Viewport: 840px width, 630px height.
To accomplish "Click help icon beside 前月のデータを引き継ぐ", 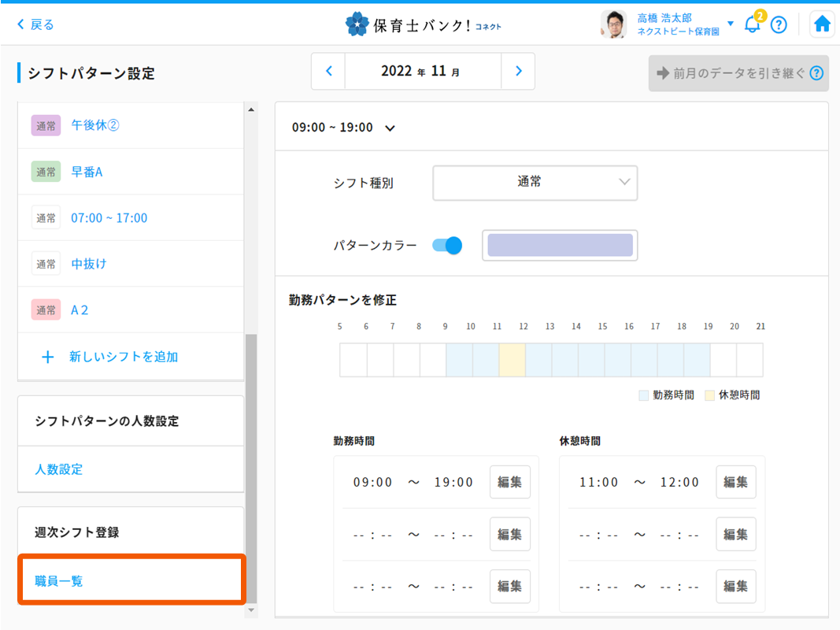I will 816,73.
